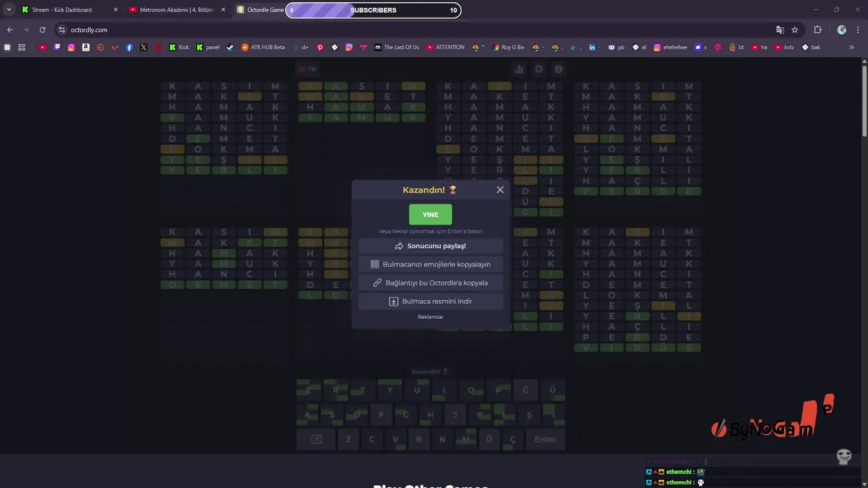Open the X (Twitter) bookmark
Image resolution: width=868 pixels, height=488 pixels.
tap(144, 47)
